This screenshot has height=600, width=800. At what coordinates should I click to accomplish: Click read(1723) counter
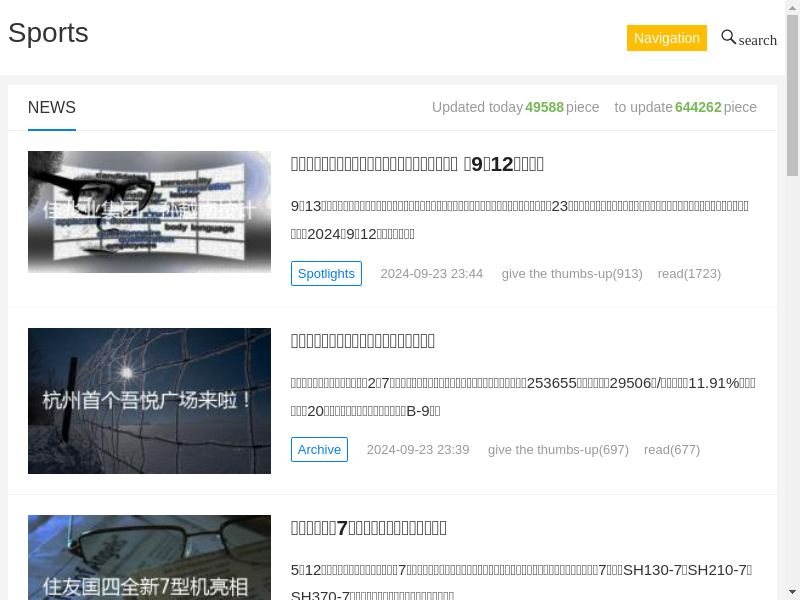[x=689, y=274]
